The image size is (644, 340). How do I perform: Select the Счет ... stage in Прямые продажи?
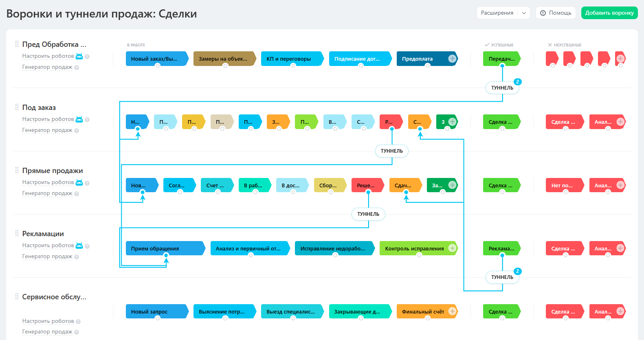[217, 185]
